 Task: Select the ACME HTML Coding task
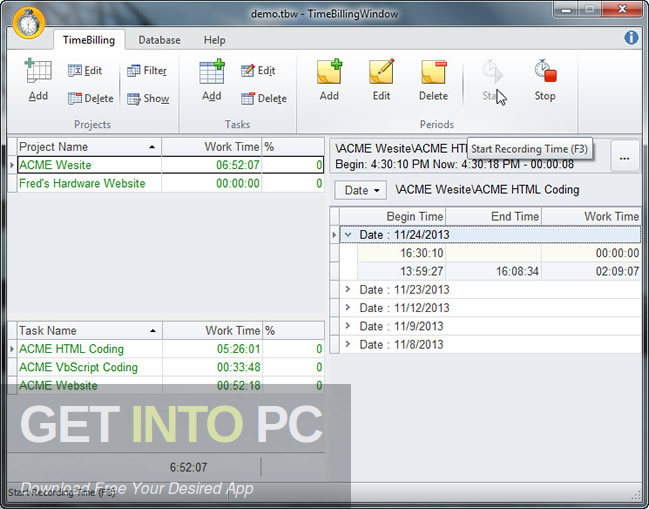(171, 349)
